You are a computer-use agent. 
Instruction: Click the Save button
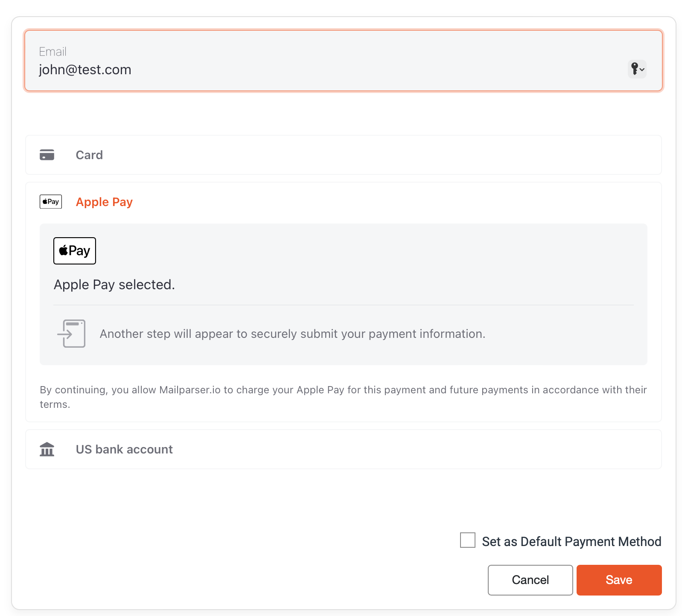click(x=619, y=580)
